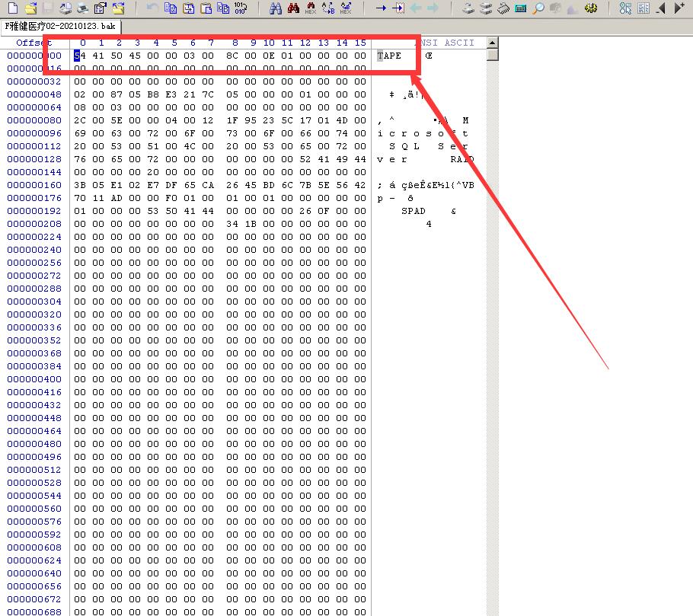Click the New file icon

coord(13,8)
